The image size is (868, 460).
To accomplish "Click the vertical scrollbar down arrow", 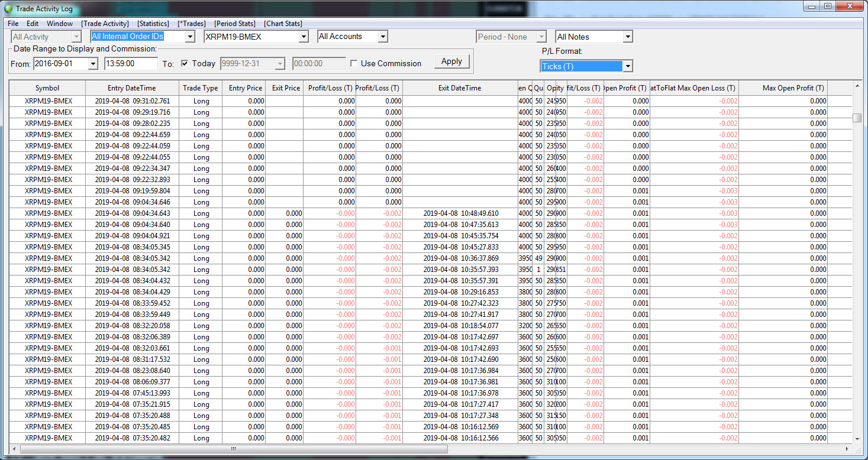I will click(x=857, y=439).
